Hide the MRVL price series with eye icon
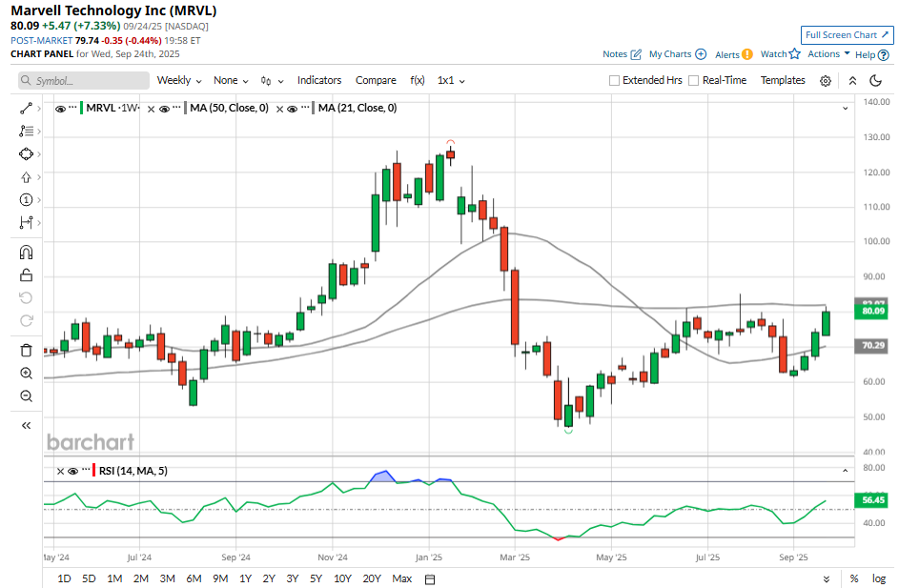 tap(61, 109)
